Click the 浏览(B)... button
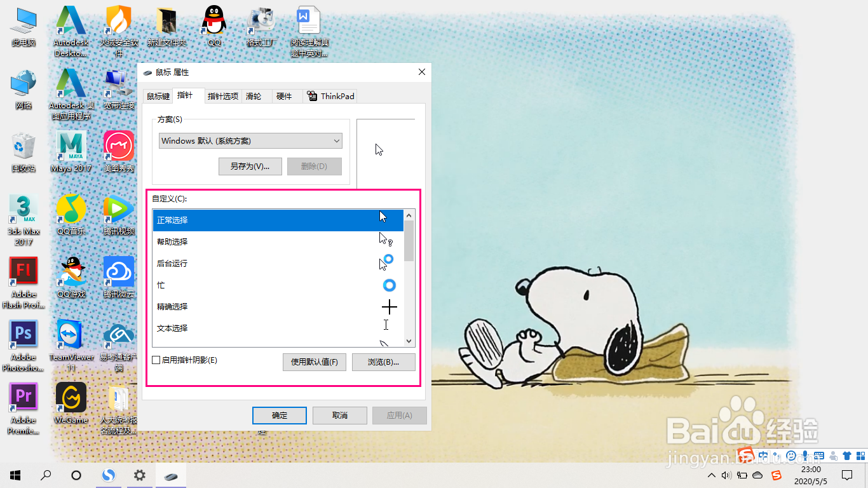868x488 pixels. [x=383, y=362]
